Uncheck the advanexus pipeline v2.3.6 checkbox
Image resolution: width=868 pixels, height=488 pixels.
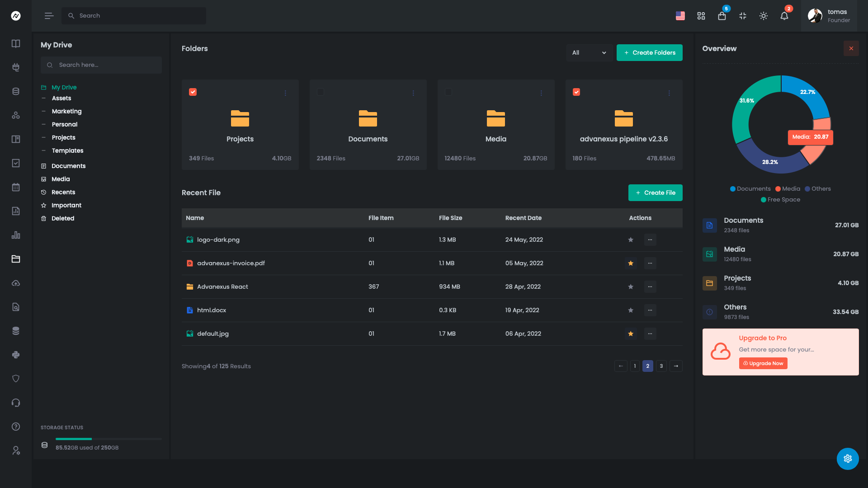(576, 92)
